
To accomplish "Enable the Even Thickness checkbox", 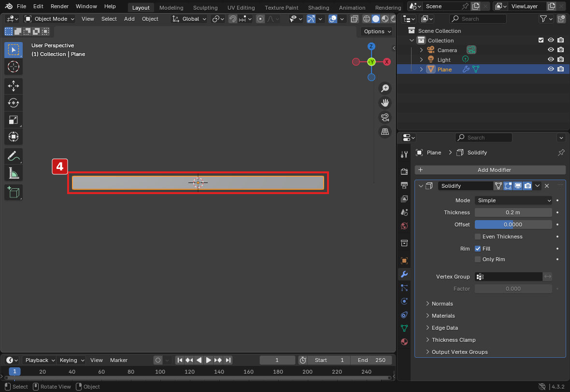I will (x=478, y=237).
